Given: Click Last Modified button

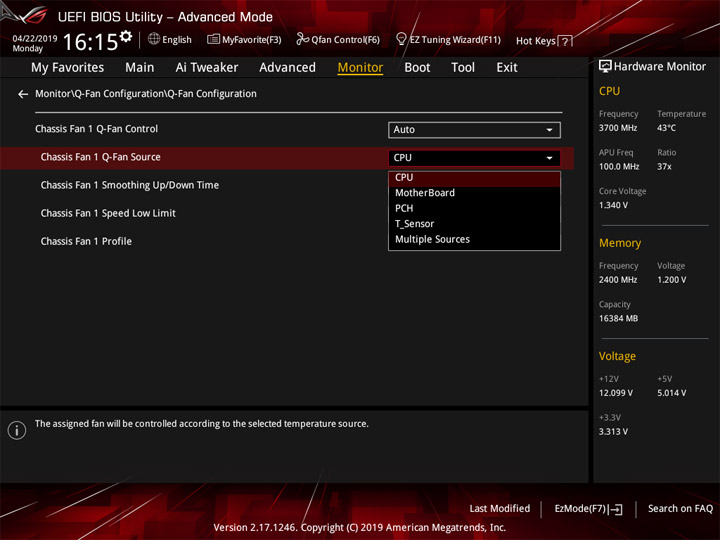Looking at the screenshot, I should tap(500, 509).
